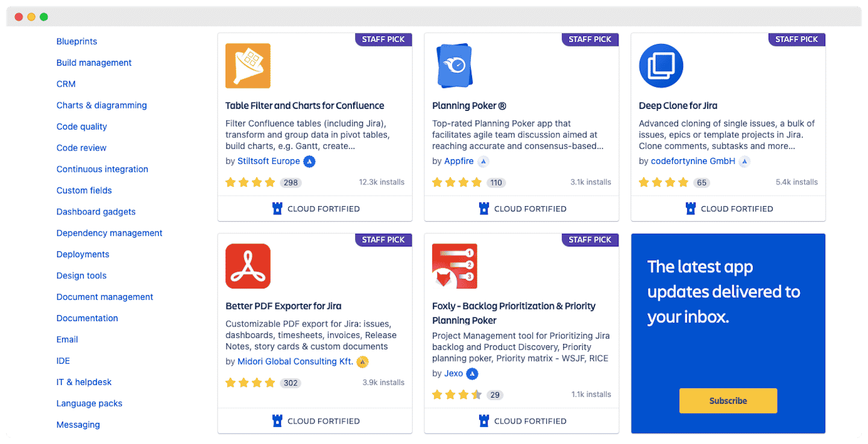Subscribe to the latest app updates
The image size is (868, 444).
click(x=728, y=401)
